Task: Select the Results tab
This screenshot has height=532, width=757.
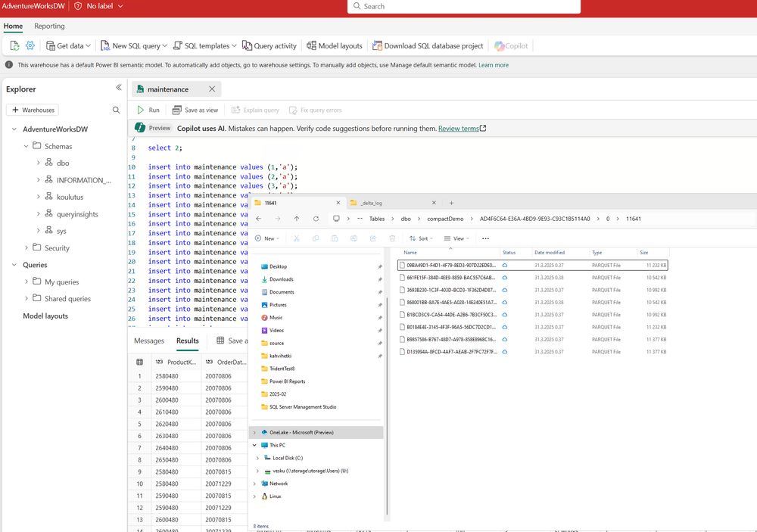Action: (x=187, y=341)
